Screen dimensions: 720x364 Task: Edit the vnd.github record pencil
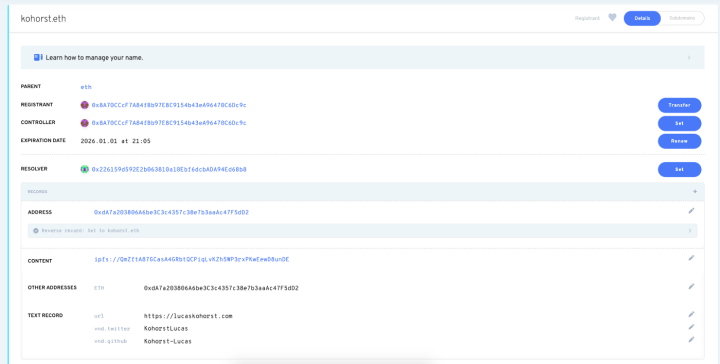pos(691,340)
